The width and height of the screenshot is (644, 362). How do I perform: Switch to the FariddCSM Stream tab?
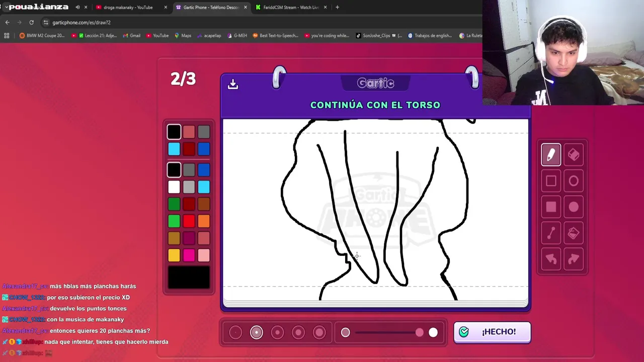coord(291,7)
